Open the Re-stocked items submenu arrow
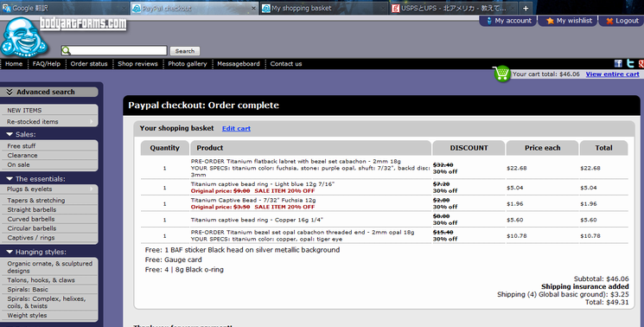644x327 pixels. pyautogui.click(x=92, y=122)
